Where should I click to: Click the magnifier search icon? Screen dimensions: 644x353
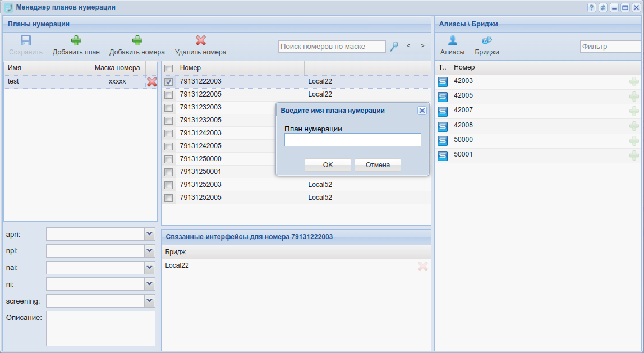[394, 46]
